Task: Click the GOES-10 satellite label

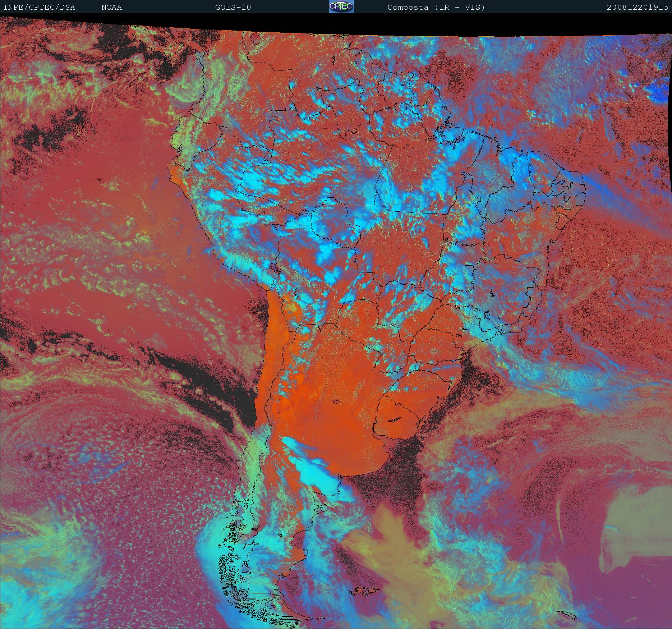Action: coord(233,7)
